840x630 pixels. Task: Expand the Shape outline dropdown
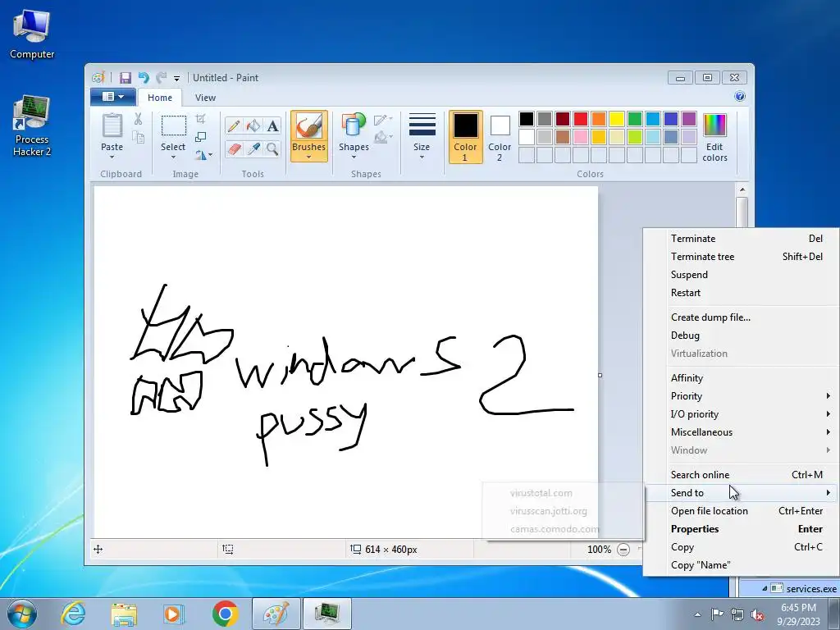(384, 120)
